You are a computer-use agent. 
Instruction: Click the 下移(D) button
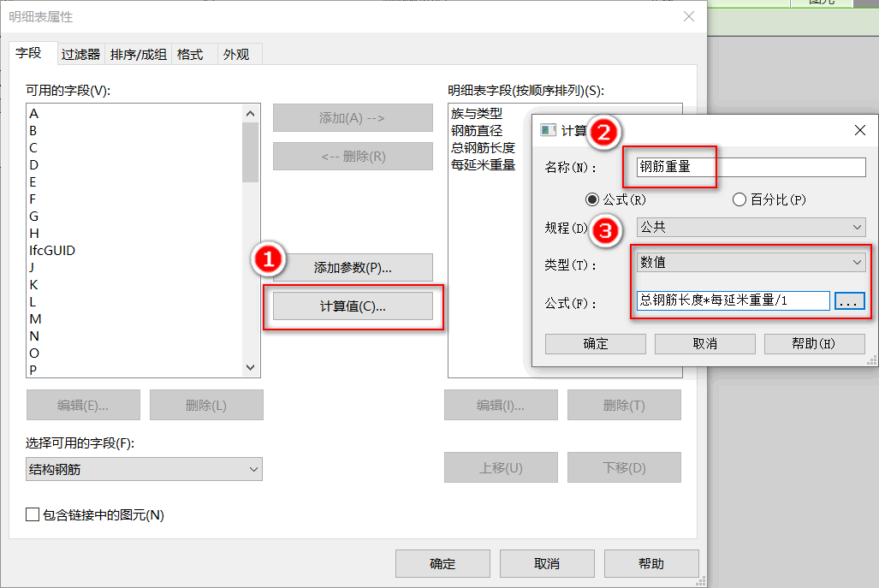(624, 467)
